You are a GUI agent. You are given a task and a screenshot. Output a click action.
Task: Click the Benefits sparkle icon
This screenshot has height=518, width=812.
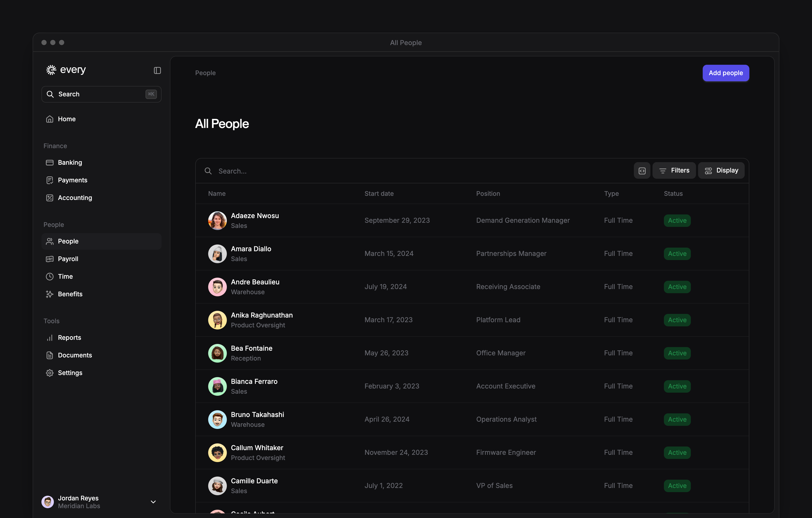point(49,294)
